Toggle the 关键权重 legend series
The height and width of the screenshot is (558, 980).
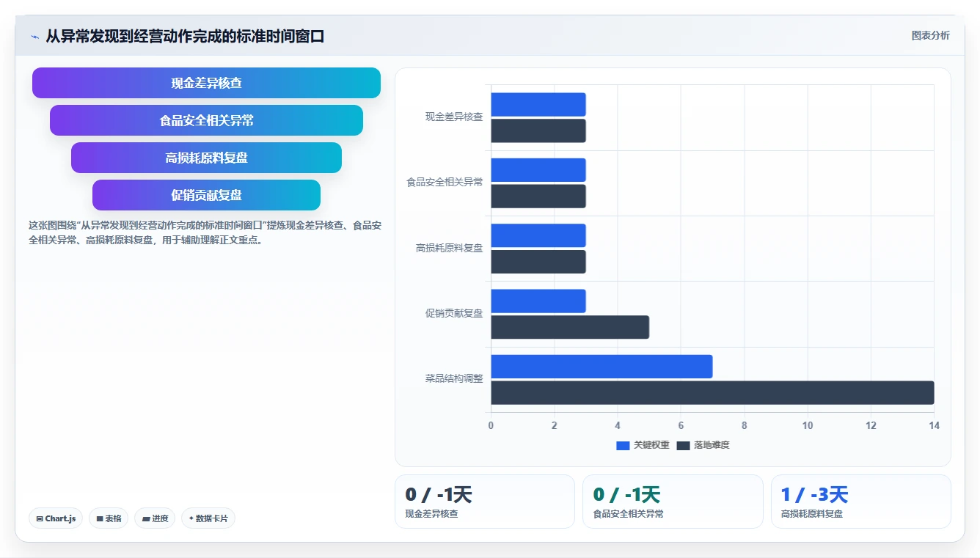[x=643, y=445]
